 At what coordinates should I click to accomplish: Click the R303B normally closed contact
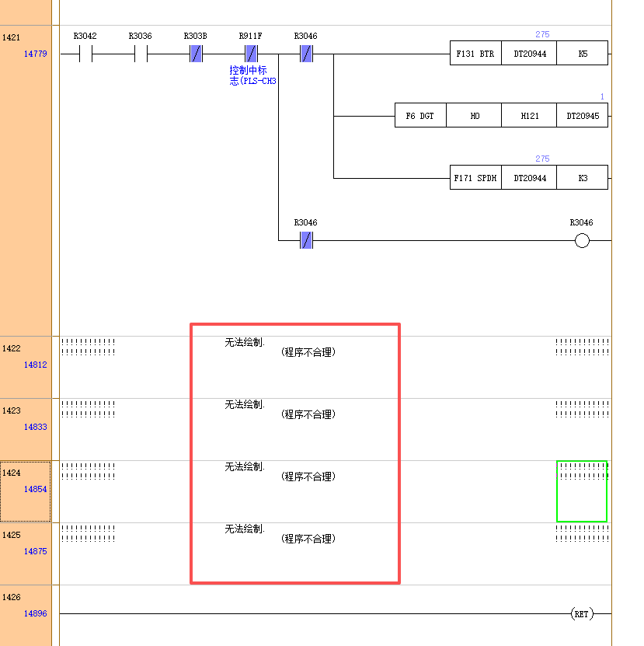pos(196,54)
